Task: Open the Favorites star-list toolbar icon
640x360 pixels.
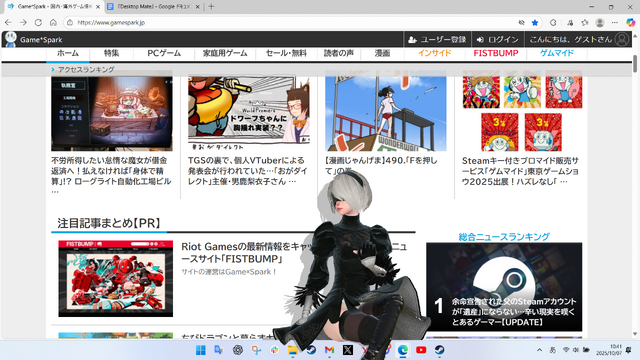Action: click(585, 22)
